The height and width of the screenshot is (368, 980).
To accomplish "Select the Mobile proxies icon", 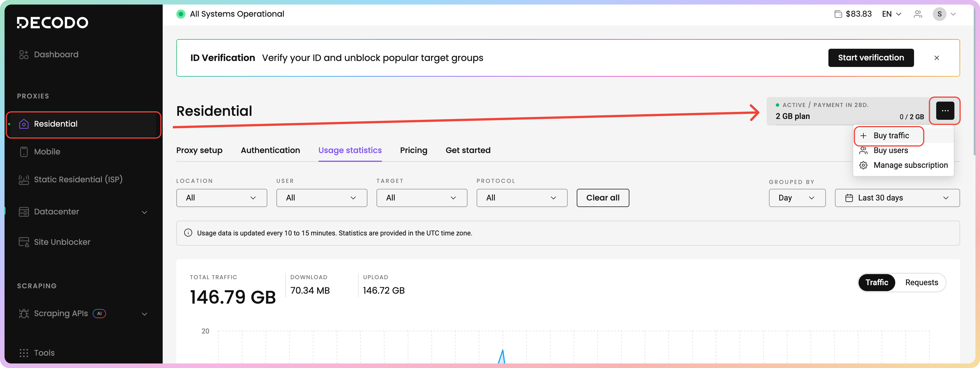I will tap(24, 152).
